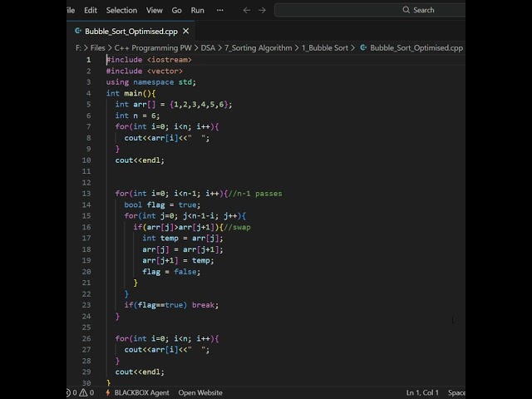Screen dimensions: 532x399
Task: Click the 'if(flag==true) break;' line
Action: coord(171,305)
